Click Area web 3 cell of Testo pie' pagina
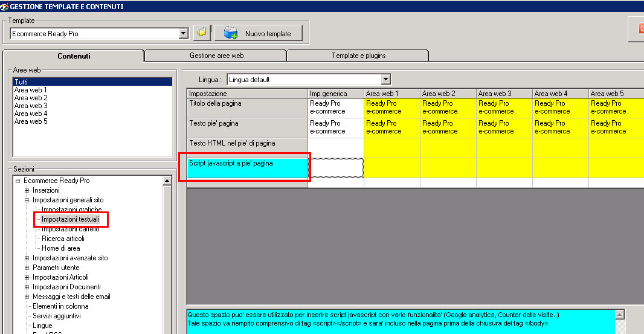The image size is (644, 334). pos(504,128)
